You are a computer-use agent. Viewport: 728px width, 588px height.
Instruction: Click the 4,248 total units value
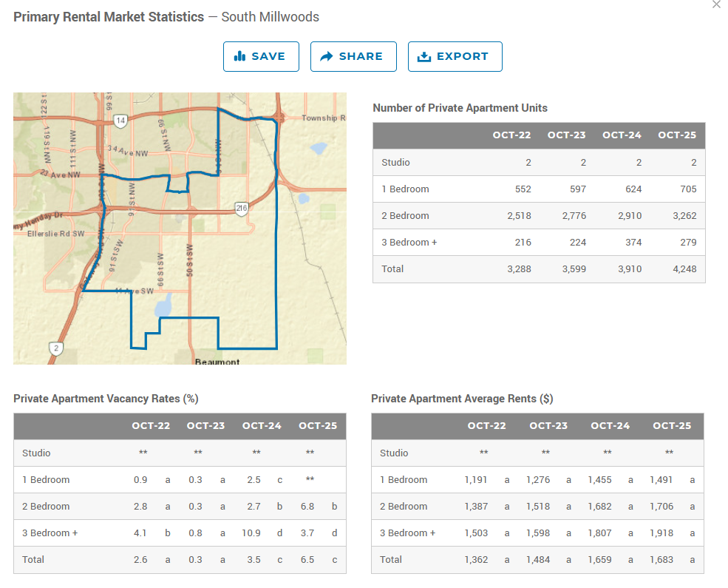tap(683, 269)
